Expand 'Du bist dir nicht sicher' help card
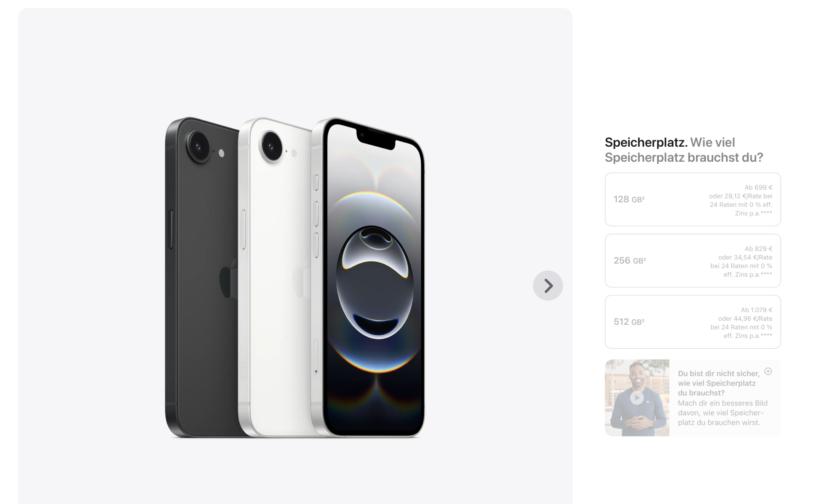 tap(693, 398)
